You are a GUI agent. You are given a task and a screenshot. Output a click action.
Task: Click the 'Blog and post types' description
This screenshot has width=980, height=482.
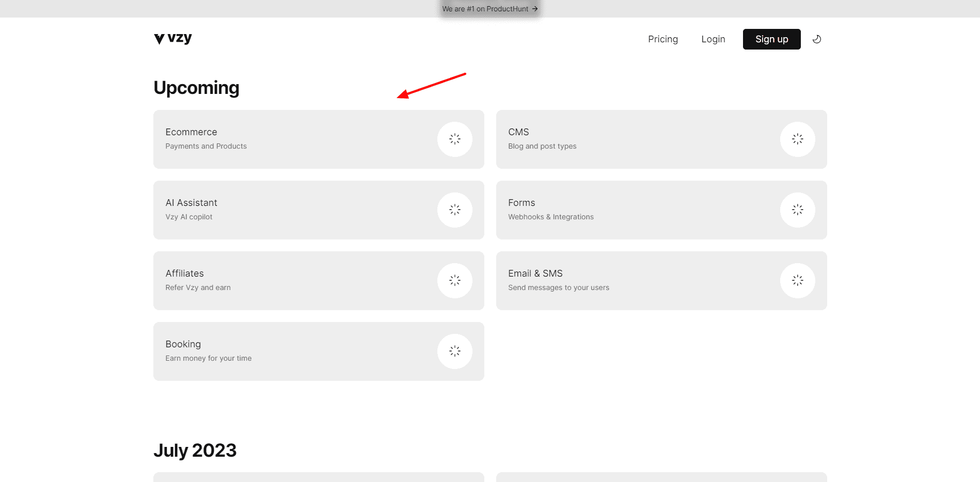[542, 146]
